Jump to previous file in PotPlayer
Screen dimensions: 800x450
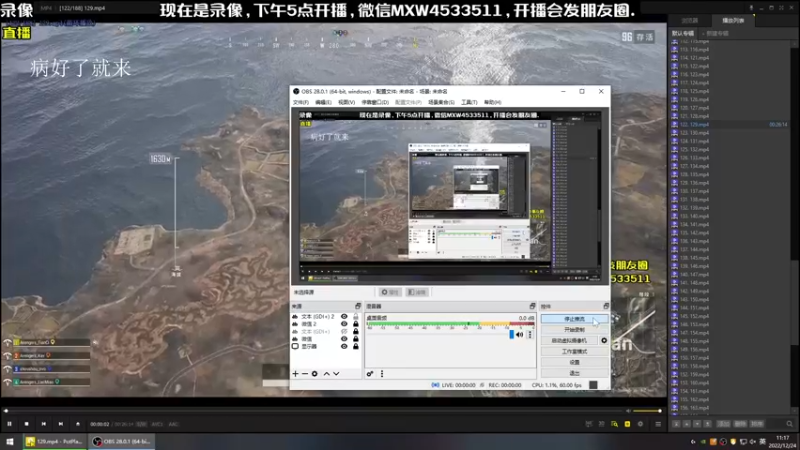point(44,424)
